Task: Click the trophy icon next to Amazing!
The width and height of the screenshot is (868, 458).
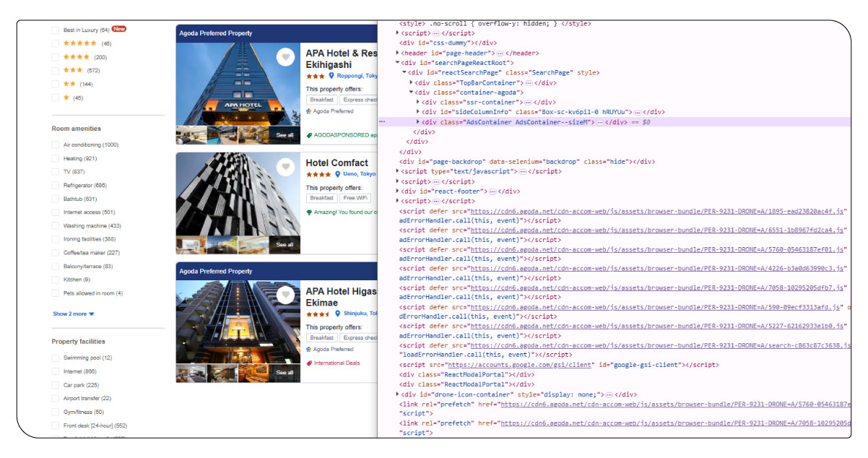Action: coord(309,211)
